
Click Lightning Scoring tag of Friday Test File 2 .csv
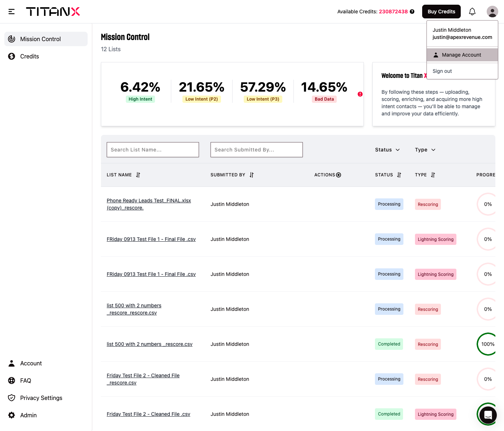pyautogui.click(x=436, y=414)
